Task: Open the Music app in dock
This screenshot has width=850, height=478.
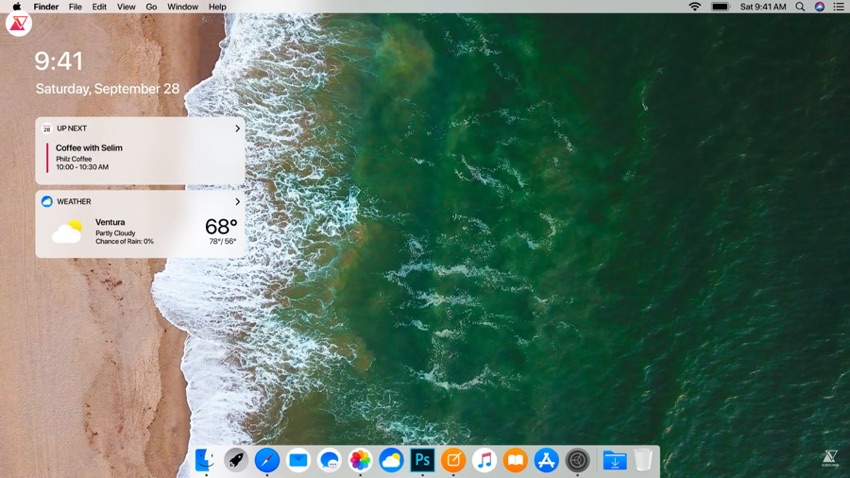Action: tap(485, 460)
